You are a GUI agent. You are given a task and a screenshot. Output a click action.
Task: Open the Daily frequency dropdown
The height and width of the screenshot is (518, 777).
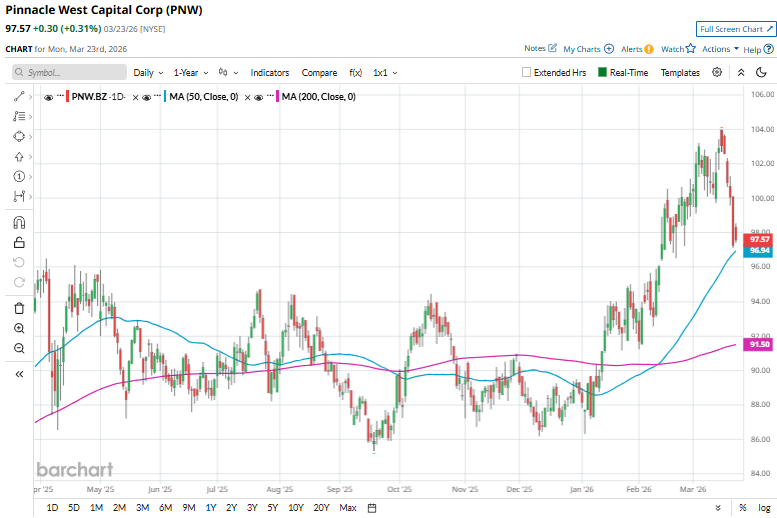[148, 72]
